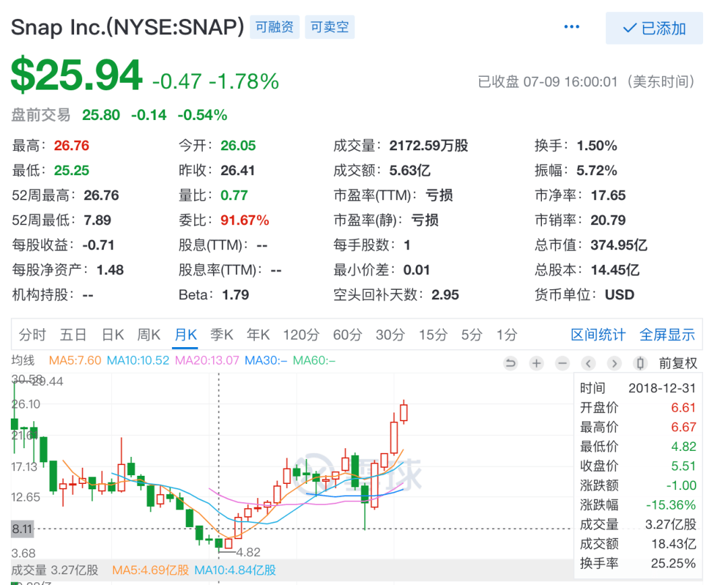This screenshot has height=585, width=728.
Task: Click the 市净率 value 17.65
Action: pos(608,195)
